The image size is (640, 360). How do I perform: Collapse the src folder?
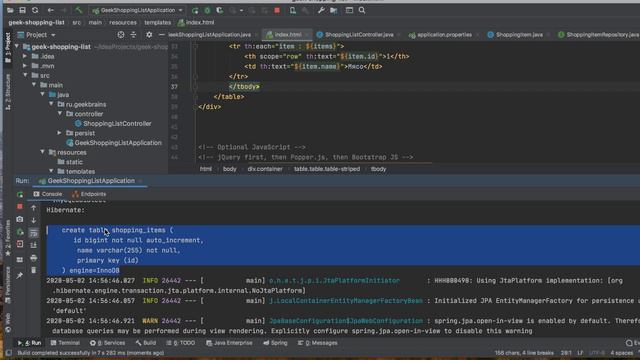25,76
